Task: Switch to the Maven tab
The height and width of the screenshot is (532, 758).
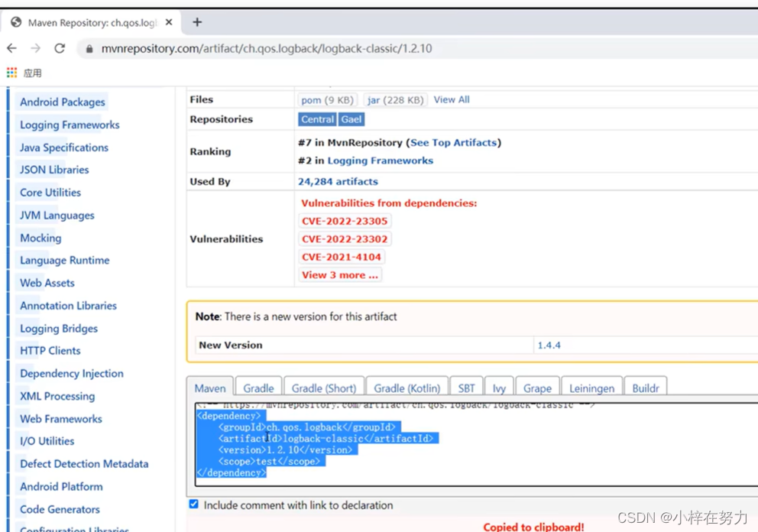Action: (210, 388)
